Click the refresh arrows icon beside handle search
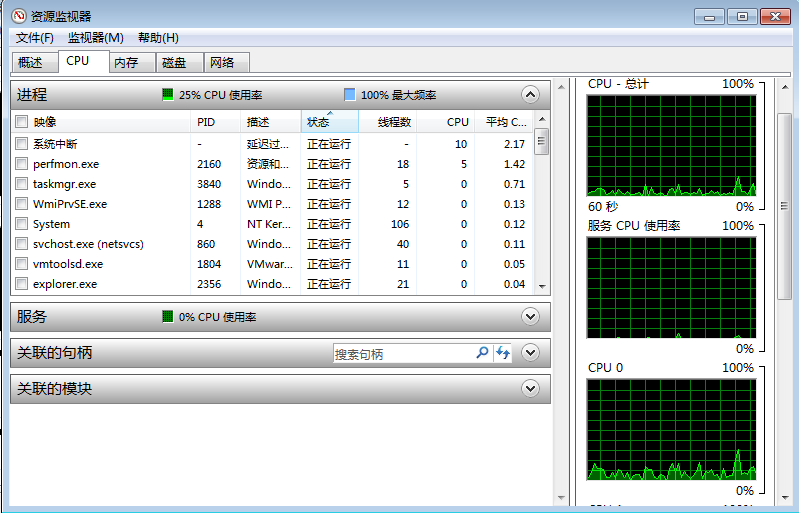 point(503,353)
